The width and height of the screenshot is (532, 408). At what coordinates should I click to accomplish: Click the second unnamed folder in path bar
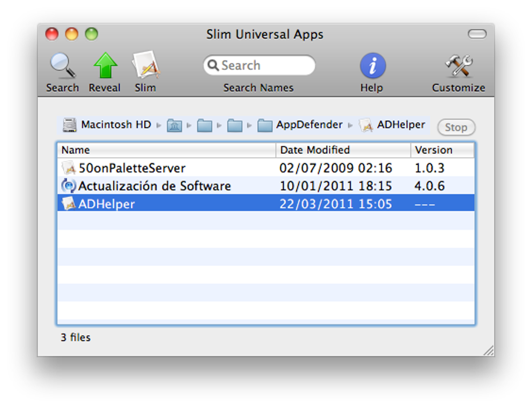204,126
